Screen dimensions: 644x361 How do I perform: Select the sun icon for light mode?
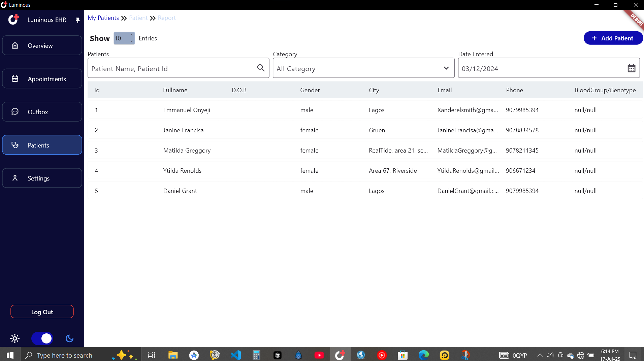pos(15,338)
